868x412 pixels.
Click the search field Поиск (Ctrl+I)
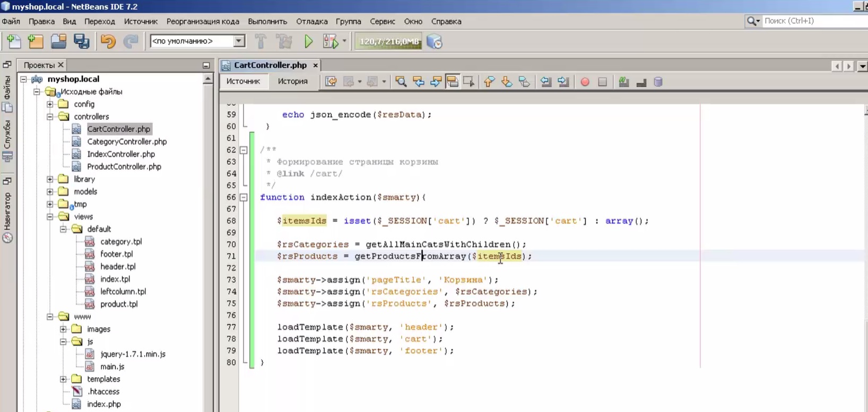pos(812,21)
